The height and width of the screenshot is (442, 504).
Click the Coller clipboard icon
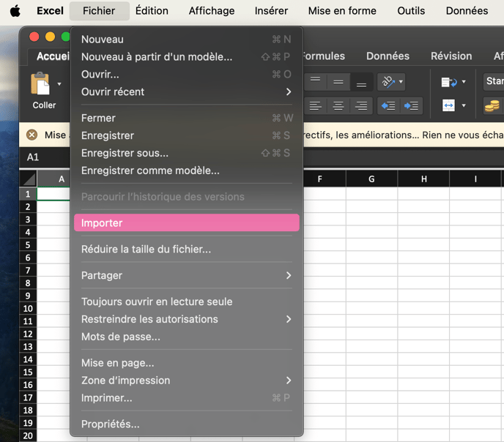(x=40, y=83)
